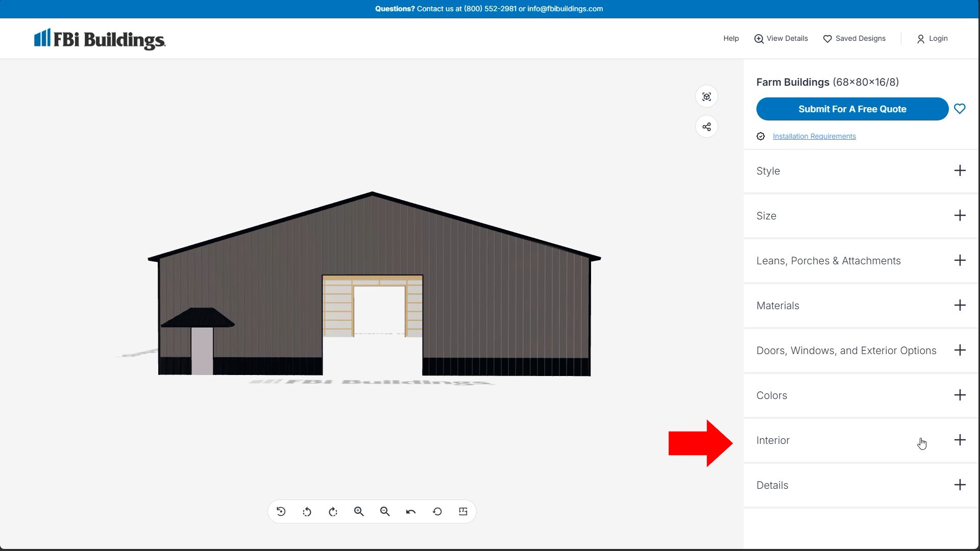Zoom in on the building view

coord(359,512)
